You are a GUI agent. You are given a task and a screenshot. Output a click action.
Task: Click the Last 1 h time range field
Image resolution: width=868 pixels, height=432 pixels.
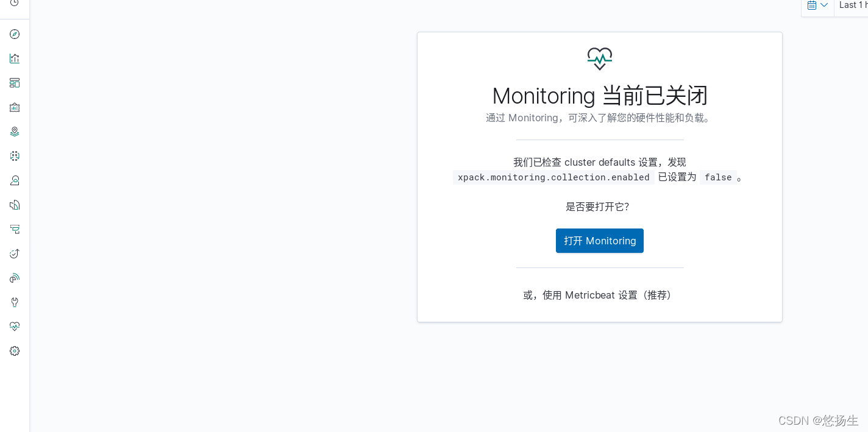tap(852, 5)
